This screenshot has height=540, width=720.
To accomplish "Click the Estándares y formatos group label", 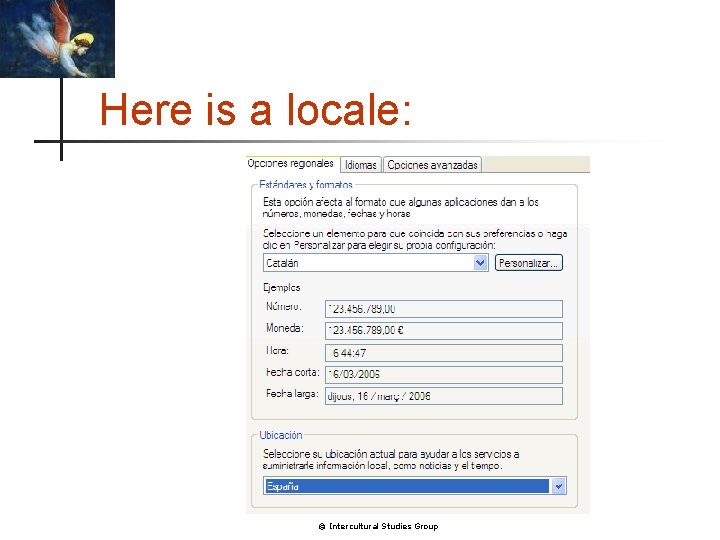I will click(x=306, y=185).
